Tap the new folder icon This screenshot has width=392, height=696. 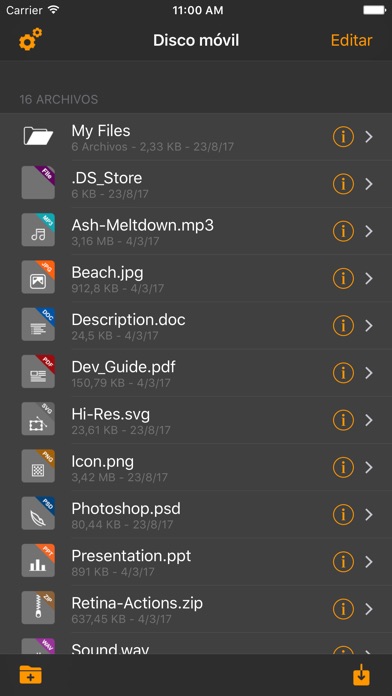pos(31,675)
